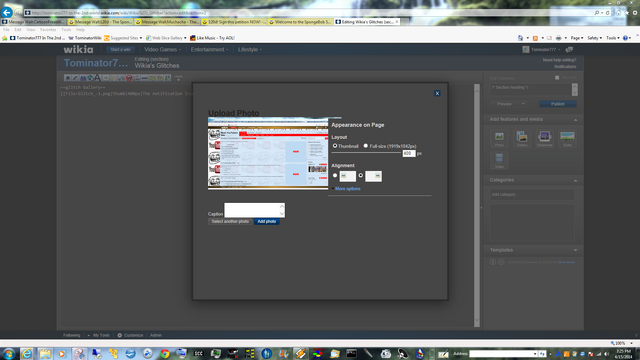Click the Add photo button
Viewport: 640px width, 360px height.
point(267,221)
